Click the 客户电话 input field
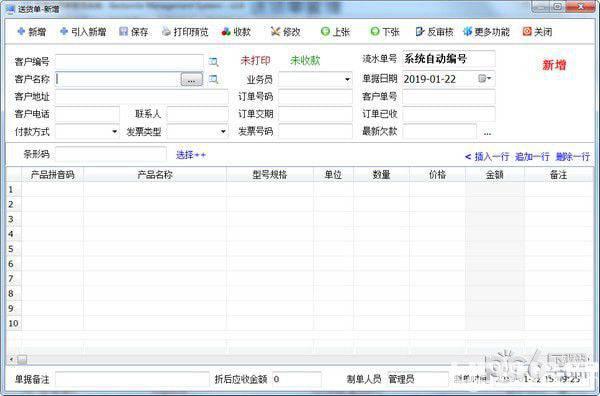The height and width of the screenshot is (396, 600). point(87,114)
